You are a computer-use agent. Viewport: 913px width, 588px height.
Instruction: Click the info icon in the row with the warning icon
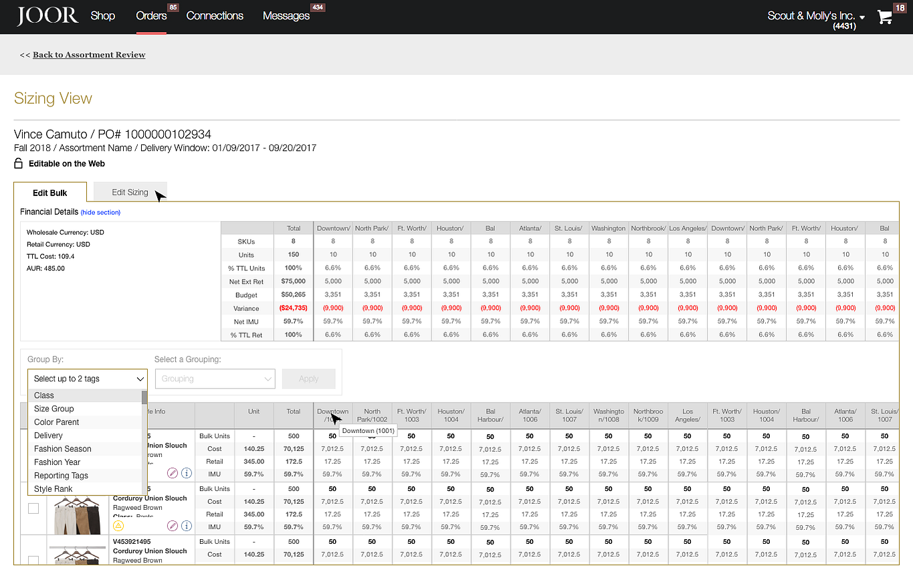187,526
